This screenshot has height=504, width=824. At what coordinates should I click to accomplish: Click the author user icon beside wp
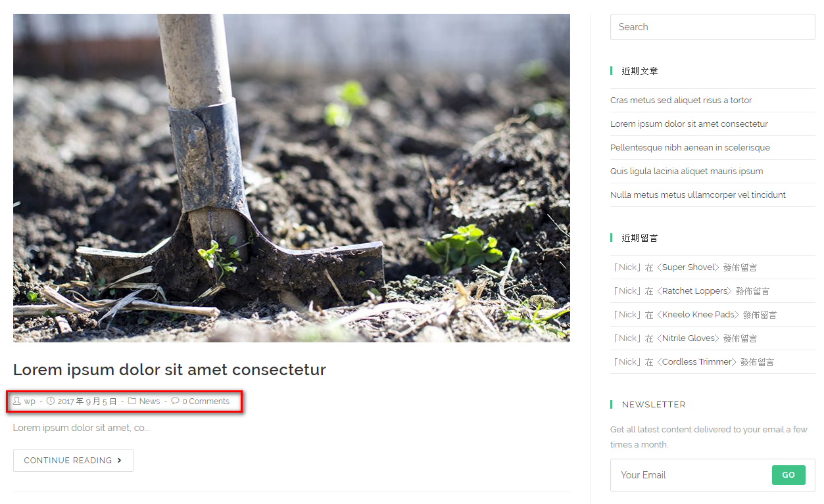click(x=17, y=401)
